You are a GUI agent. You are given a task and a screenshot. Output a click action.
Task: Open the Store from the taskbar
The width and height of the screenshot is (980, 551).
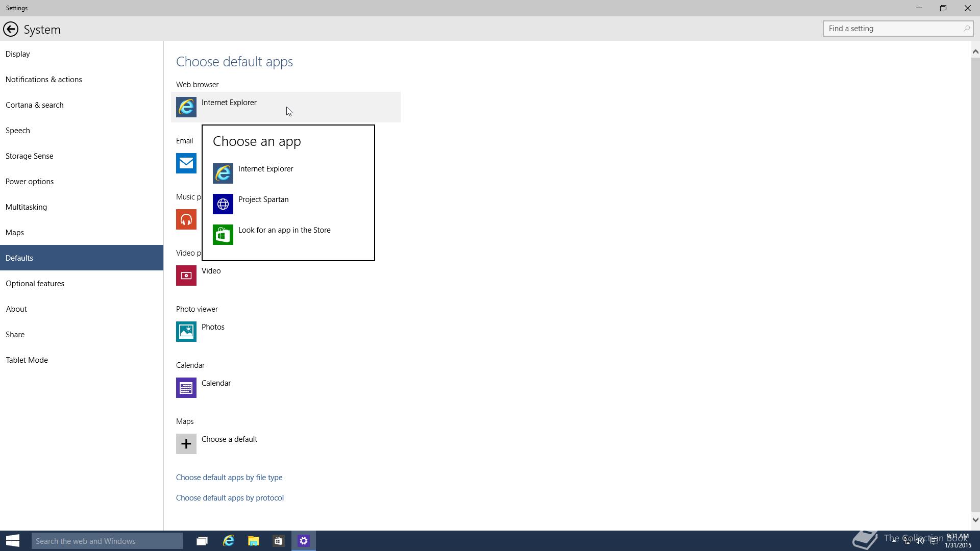pos(278,541)
